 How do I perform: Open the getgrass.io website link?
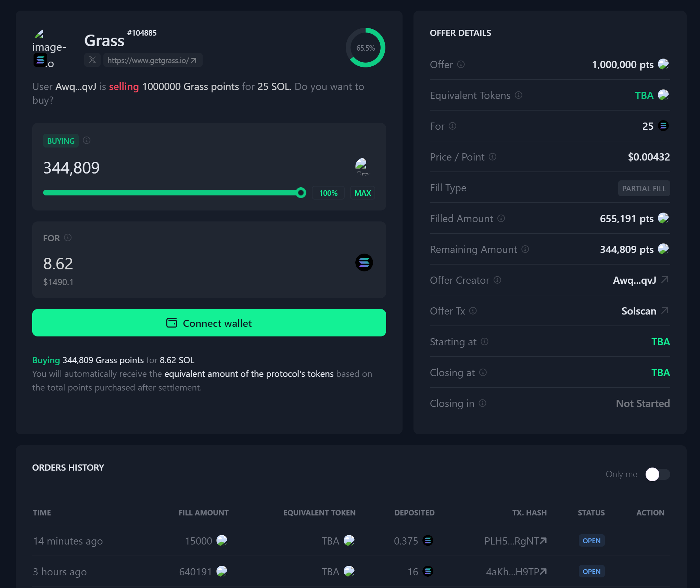[152, 60]
